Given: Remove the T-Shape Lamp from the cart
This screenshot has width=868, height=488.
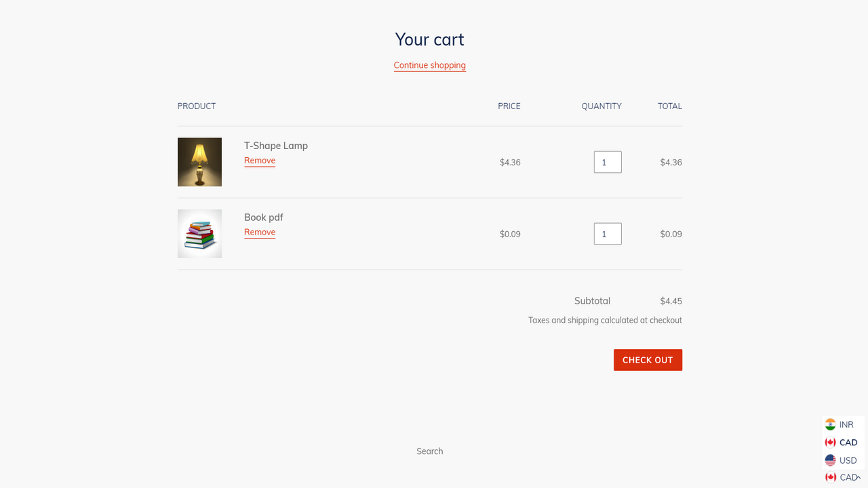Looking at the screenshot, I should click(x=260, y=161).
